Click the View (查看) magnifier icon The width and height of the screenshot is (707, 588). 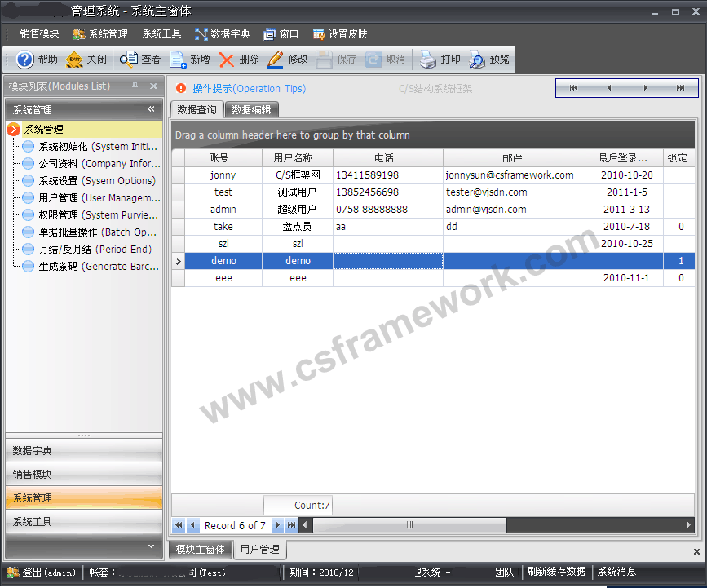point(129,60)
